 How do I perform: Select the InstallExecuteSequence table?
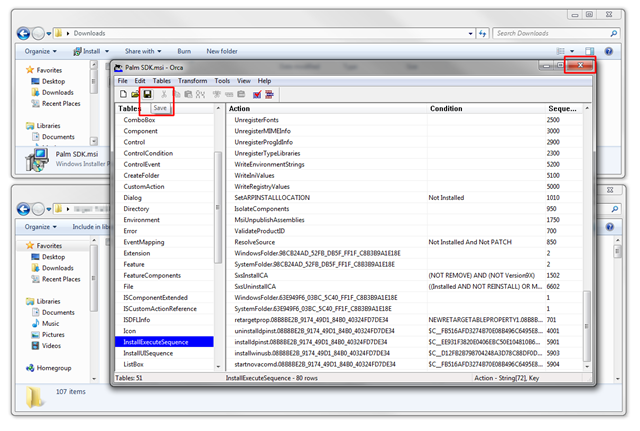click(164, 342)
